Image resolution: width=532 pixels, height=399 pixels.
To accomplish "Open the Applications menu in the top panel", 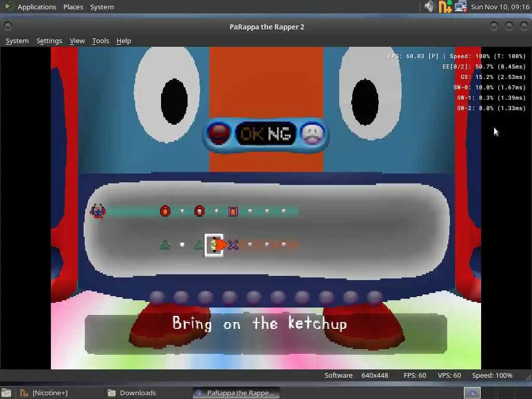I will click(37, 7).
